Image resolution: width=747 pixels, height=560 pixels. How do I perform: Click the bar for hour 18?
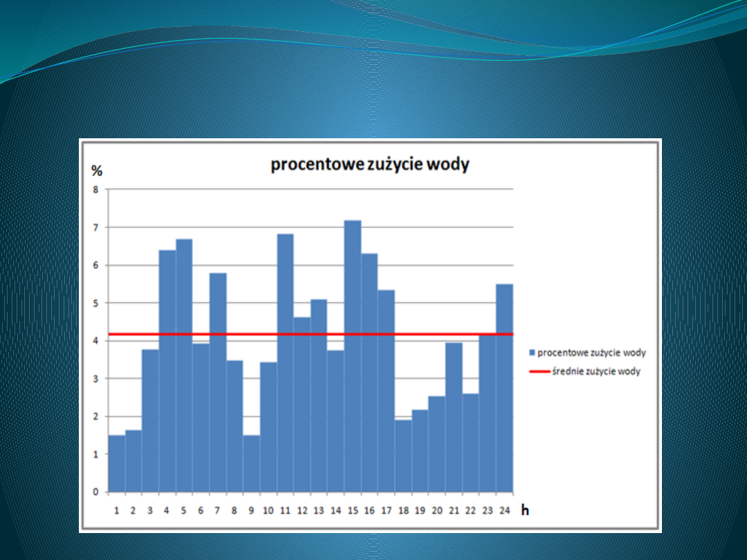point(403,456)
